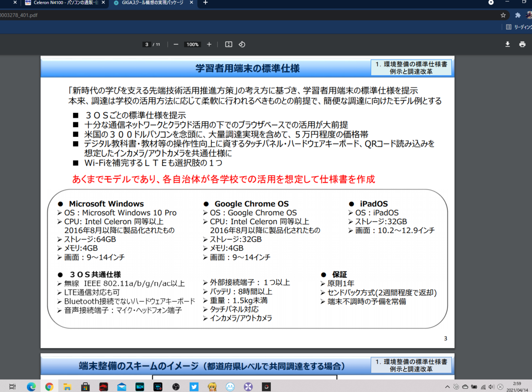Open Twitter from the taskbar
The height and width of the screenshot is (392, 532).
point(194,387)
